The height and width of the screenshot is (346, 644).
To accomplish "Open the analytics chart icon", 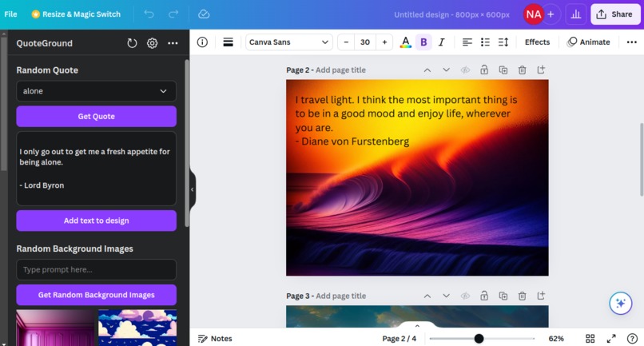I will coord(576,14).
